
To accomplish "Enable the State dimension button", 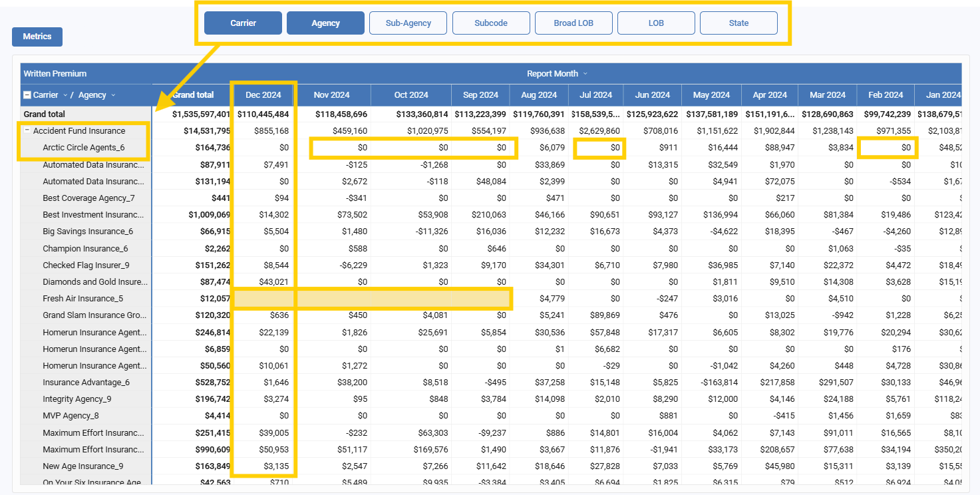I will coord(738,23).
